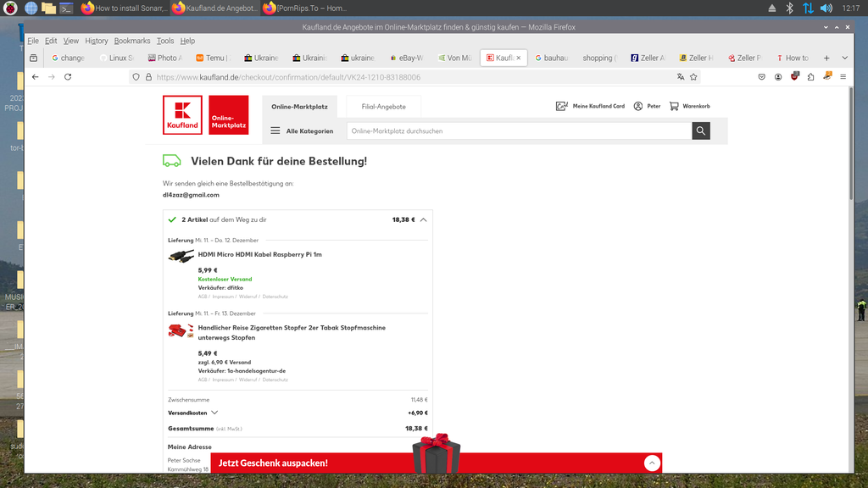Go forward in Firefox

(x=52, y=77)
